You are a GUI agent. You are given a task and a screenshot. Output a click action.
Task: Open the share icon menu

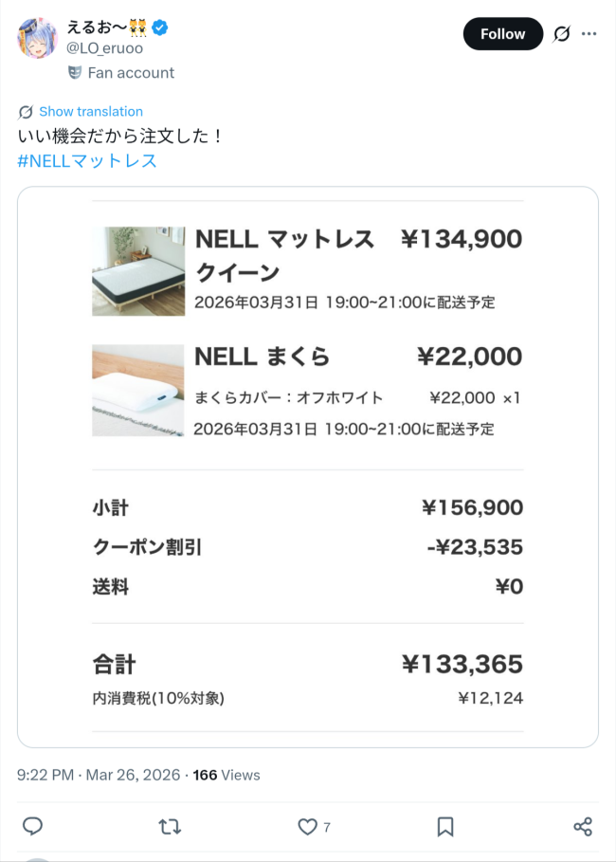583,827
